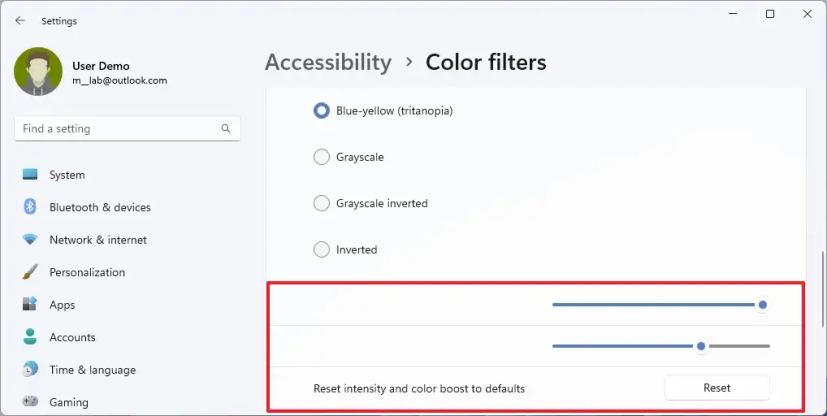827x416 pixels.
Task: Click the back arrow in Settings
Action: pos(20,20)
